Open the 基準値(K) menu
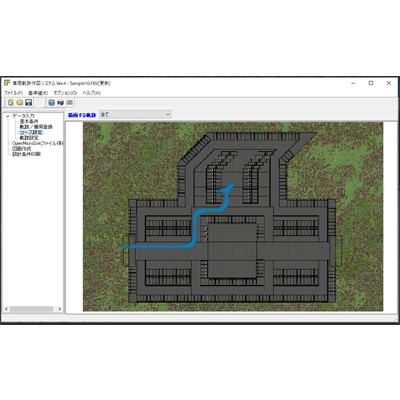 click(x=38, y=93)
